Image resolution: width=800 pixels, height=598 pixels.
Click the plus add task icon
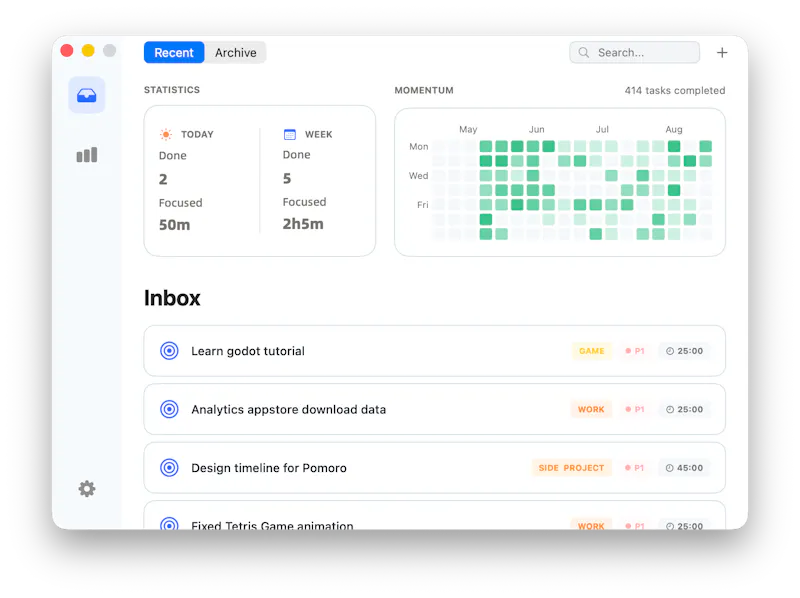point(722,53)
